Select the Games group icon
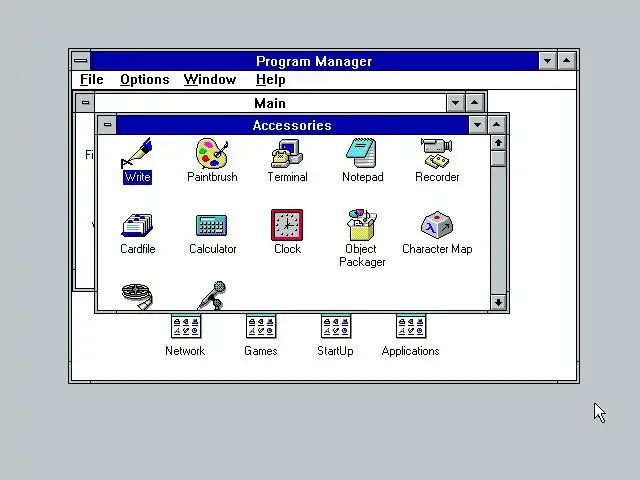This screenshot has width=640, height=480. [x=261, y=326]
